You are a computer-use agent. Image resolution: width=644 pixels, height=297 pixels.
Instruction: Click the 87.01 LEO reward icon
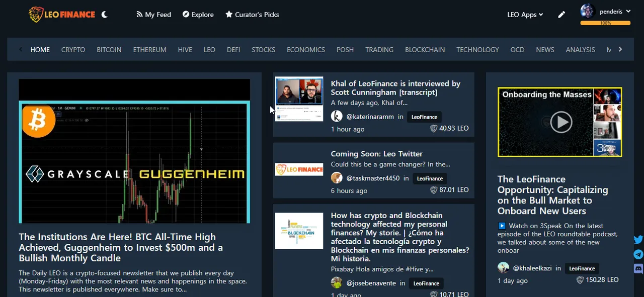pos(434,190)
